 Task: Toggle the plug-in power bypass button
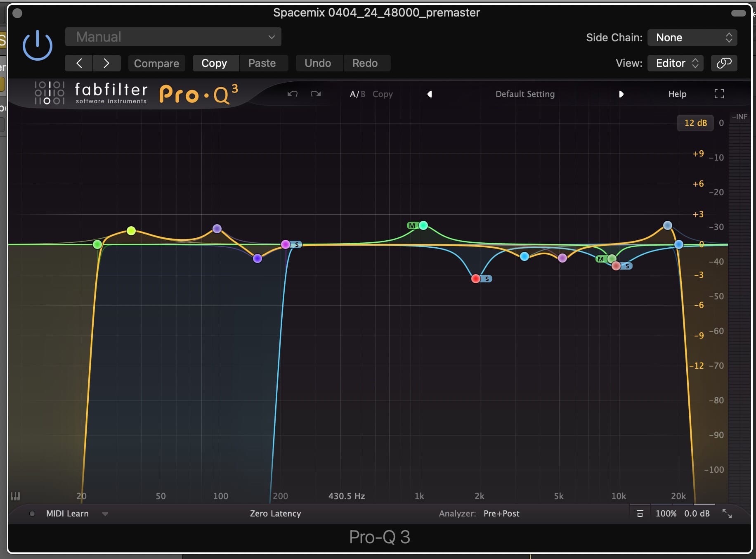pyautogui.click(x=37, y=45)
